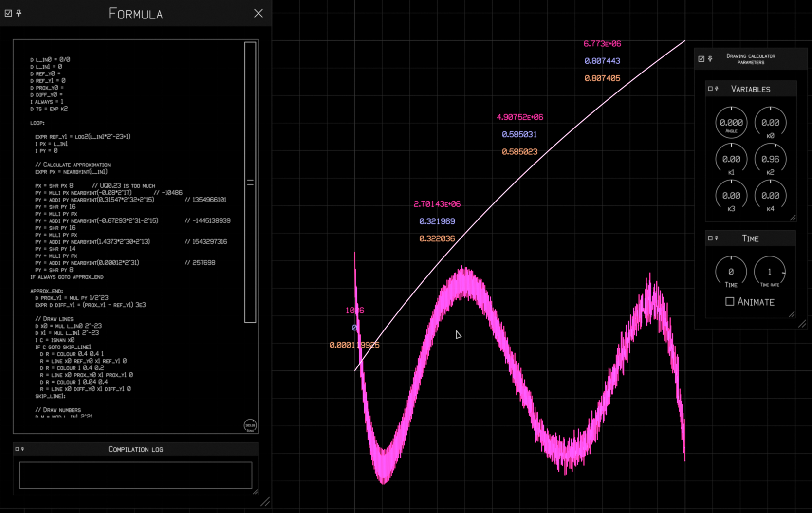
Task: Click the line 'PX = SHR PX 8'
Action: 54,186
